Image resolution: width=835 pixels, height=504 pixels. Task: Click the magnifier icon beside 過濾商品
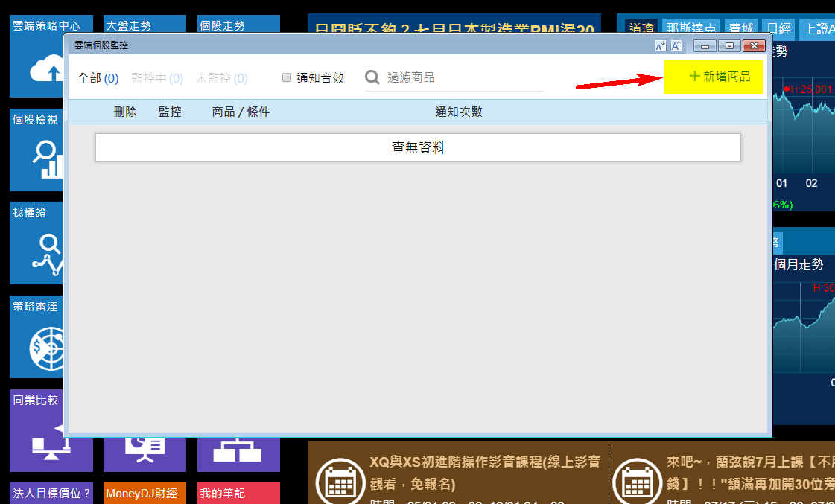tap(372, 77)
